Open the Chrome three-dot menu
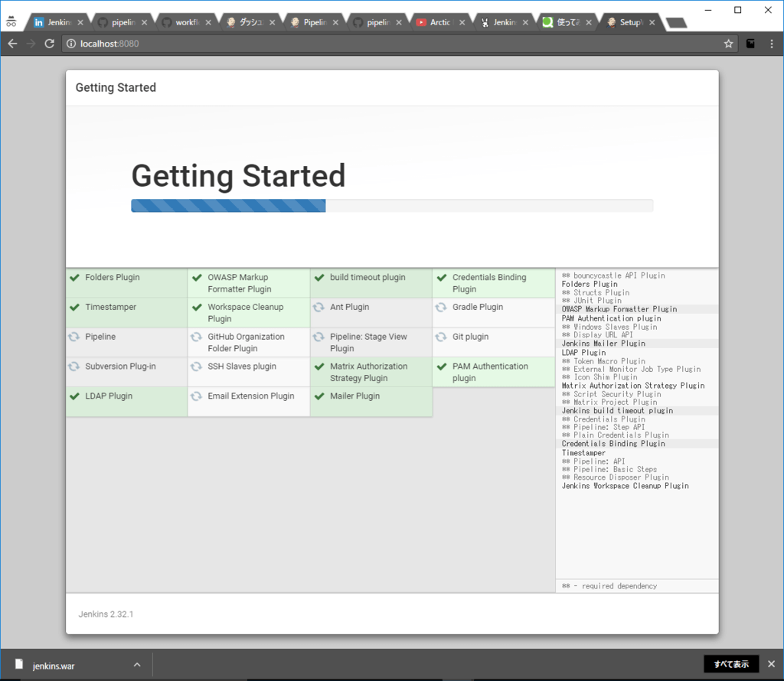Screen dimensions: 784x681 click(x=772, y=44)
